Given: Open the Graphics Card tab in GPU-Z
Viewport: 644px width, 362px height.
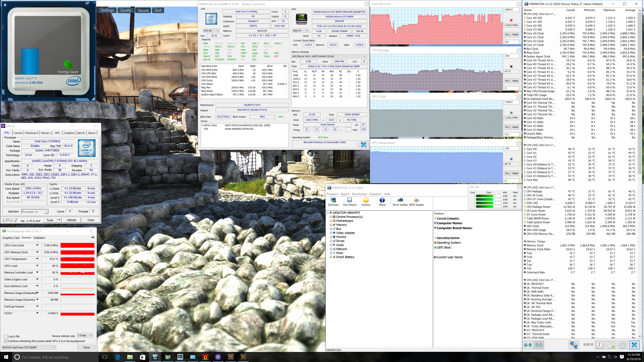Looking at the screenshot, I should (x=11, y=238).
